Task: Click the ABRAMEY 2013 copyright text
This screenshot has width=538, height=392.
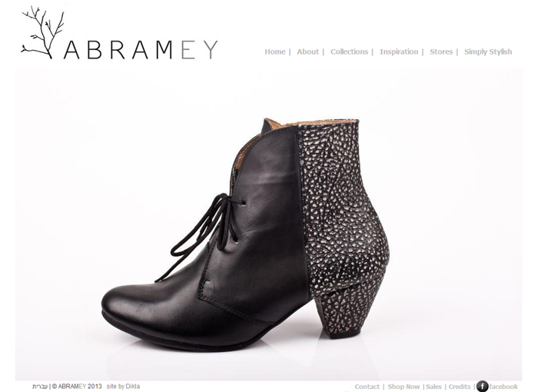Action: [77, 386]
